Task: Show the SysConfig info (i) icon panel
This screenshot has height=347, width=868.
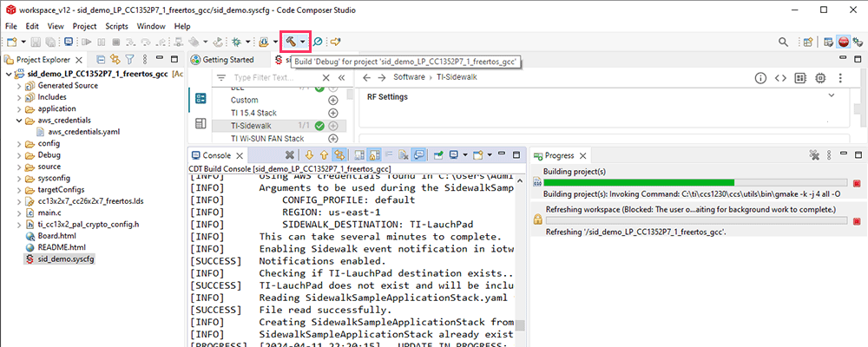Action: [761, 78]
